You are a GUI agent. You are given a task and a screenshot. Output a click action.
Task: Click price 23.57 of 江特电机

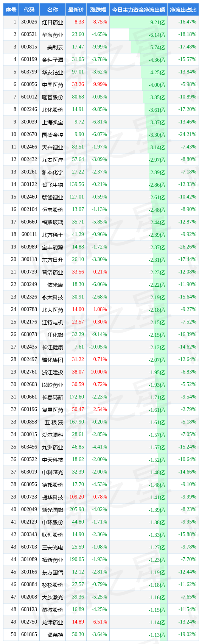coord(78,322)
